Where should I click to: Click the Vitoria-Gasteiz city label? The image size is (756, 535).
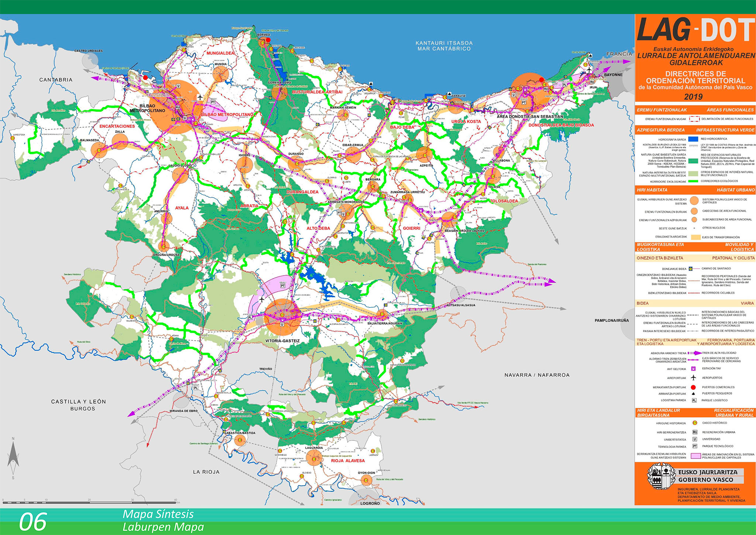tap(283, 341)
